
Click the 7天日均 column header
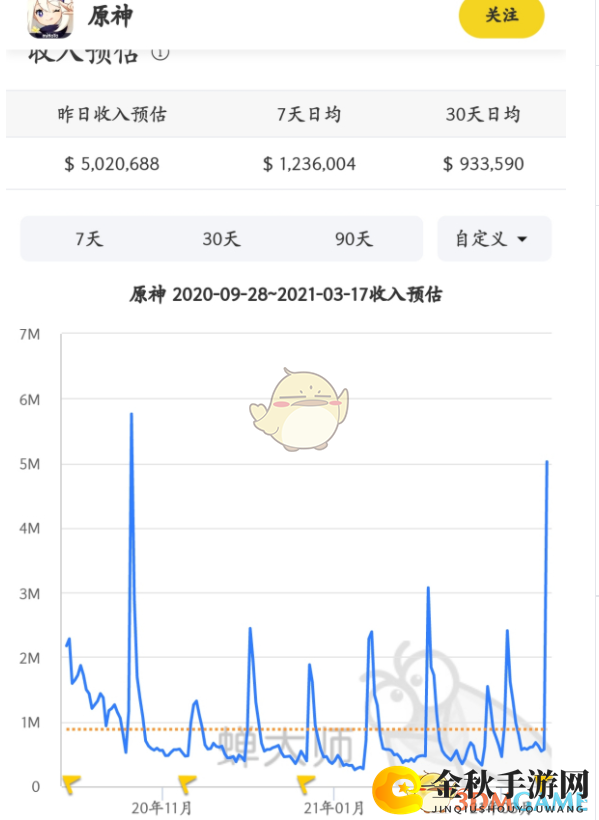click(309, 114)
